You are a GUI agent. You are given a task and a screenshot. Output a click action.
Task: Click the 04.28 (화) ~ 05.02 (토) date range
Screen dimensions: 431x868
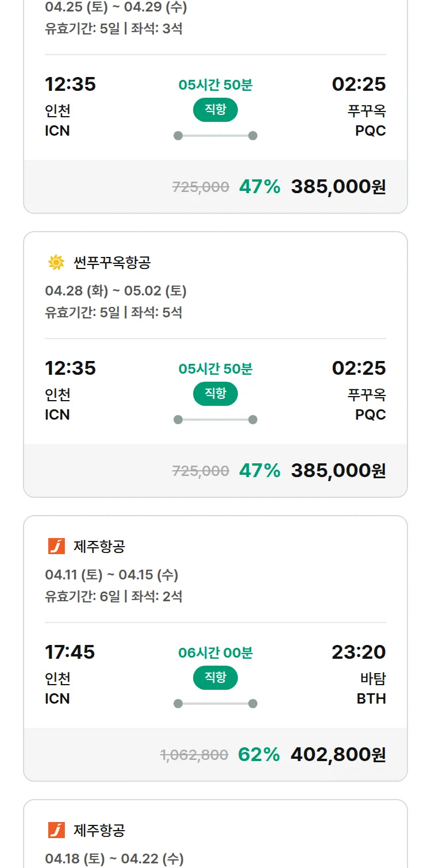pos(116,291)
